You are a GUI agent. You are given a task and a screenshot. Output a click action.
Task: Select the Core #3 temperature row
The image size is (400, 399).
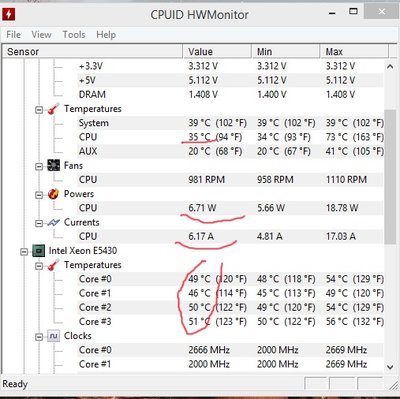coord(231,322)
